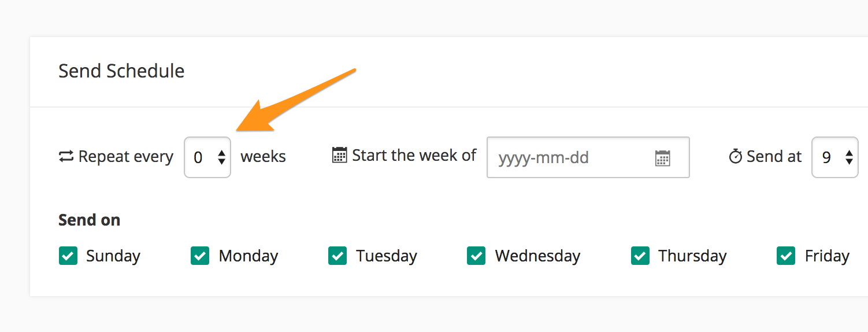868x332 pixels.
Task: Disable sending on Wednesday
Action: 476,256
